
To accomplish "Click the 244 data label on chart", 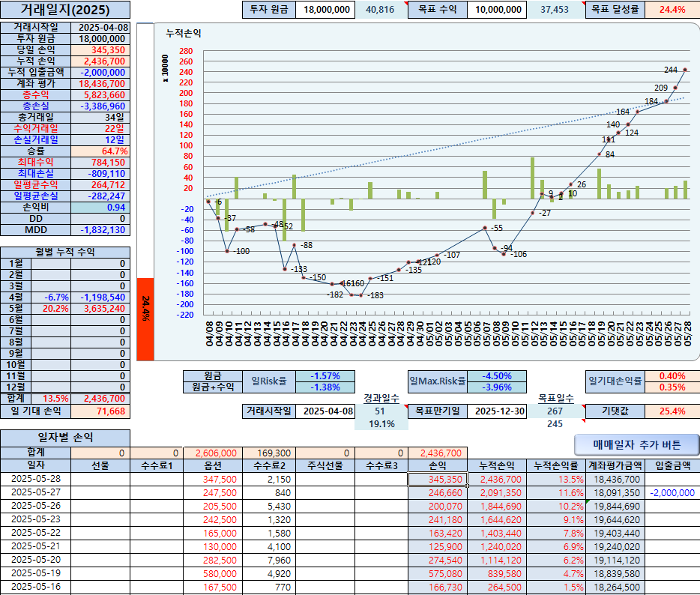I will click(x=671, y=70).
